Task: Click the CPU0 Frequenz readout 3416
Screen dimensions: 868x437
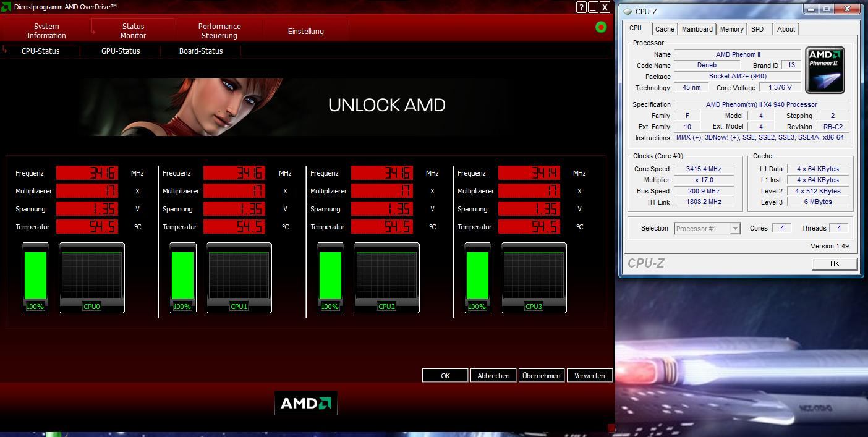Action: point(87,173)
